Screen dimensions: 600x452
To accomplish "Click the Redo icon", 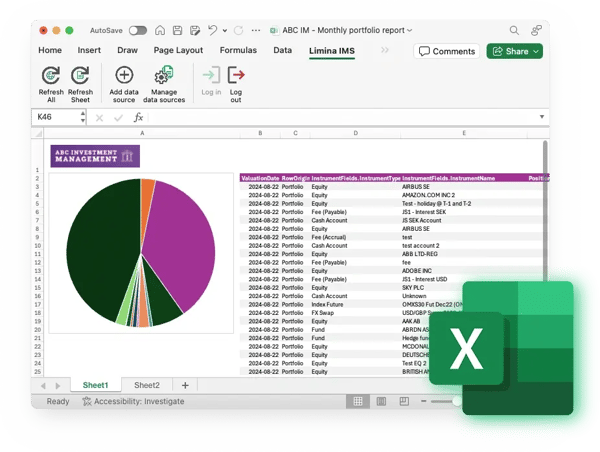I will click(x=238, y=30).
